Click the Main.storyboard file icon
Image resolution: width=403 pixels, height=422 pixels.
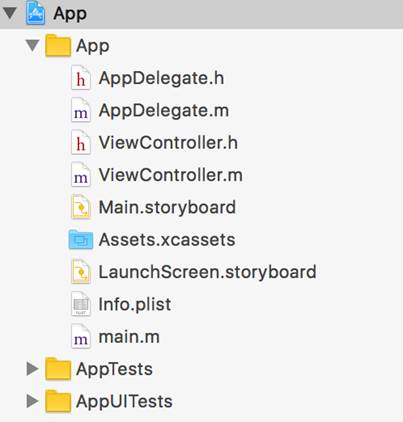(x=81, y=208)
